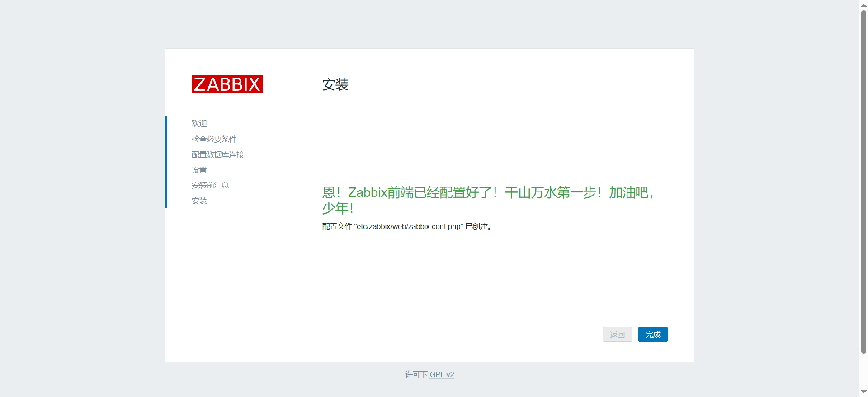Select the 安装 step in sidebar list
The image size is (868, 397).
coord(199,201)
